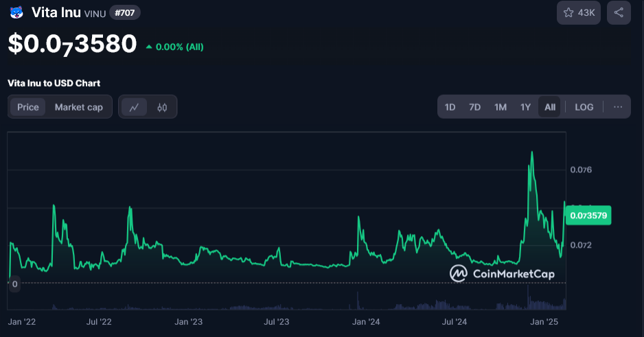Click the Jul '22 x-axis label
Viewport: 644px width, 337px height.
[99, 322]
